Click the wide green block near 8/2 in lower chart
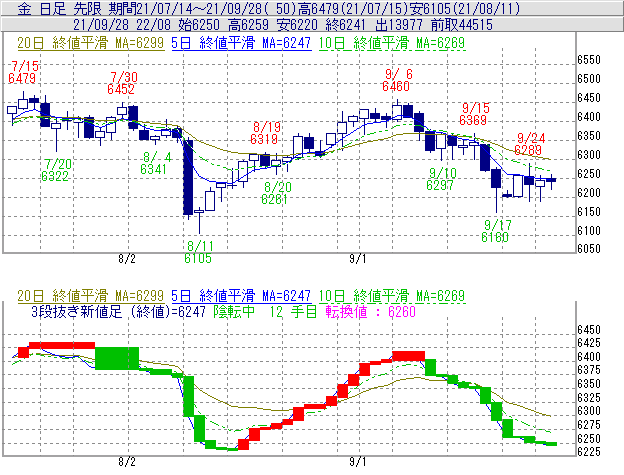Screen dimensions: 624x475 (x=117, y=358)
